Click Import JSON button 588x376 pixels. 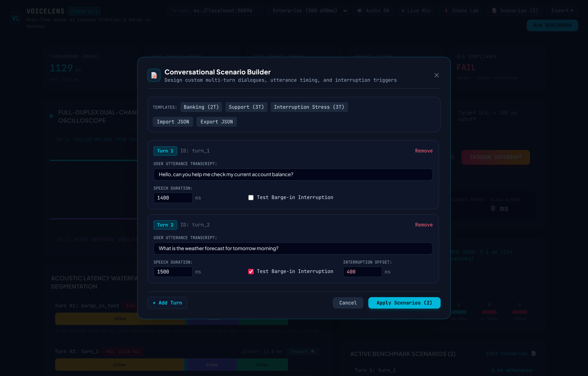[x=173, y=122]
